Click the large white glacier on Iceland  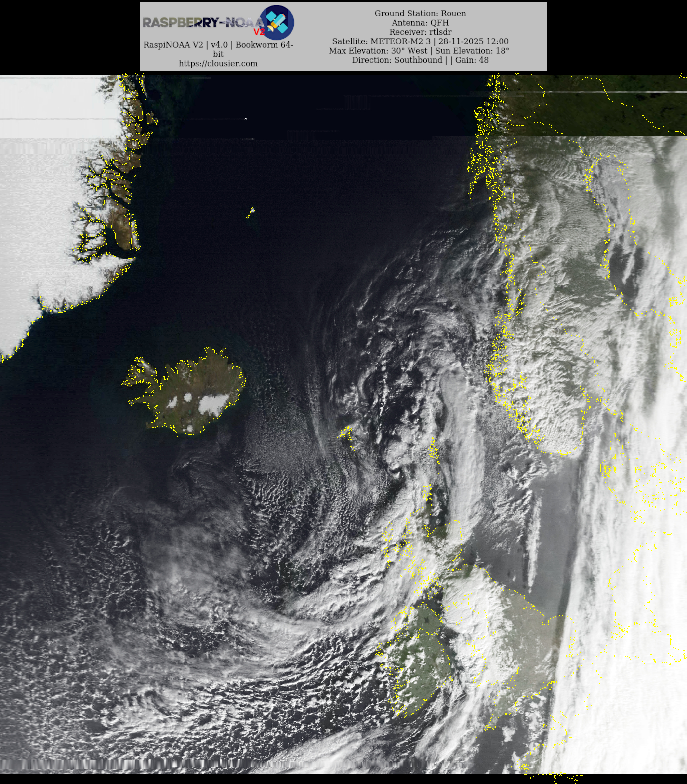tap(213, 404)
